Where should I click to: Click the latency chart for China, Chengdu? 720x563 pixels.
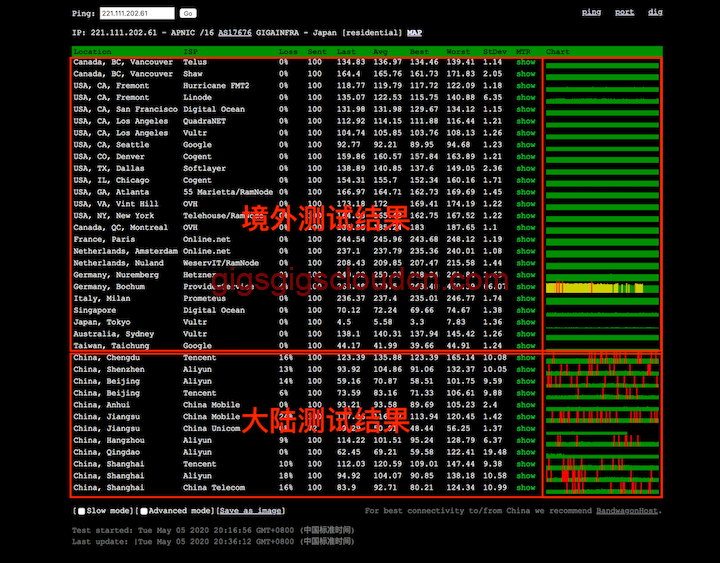[602, 358]
